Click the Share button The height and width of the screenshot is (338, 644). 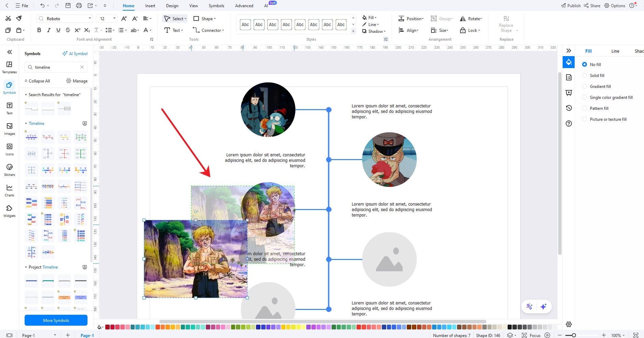(x=592, y=6)
